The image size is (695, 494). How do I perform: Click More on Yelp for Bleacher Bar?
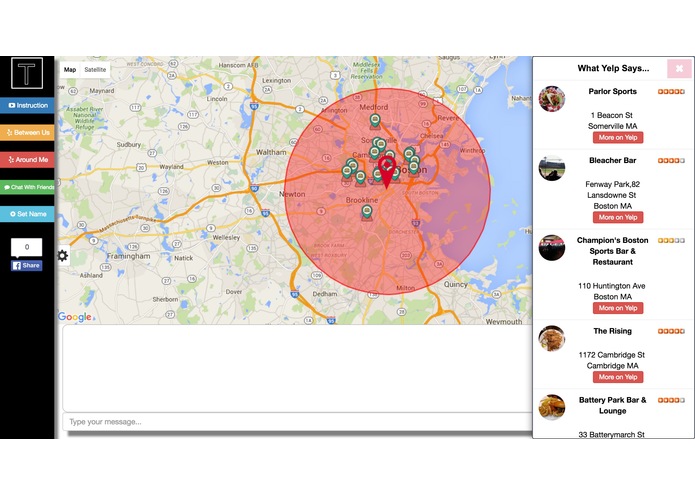pos(618,217)
